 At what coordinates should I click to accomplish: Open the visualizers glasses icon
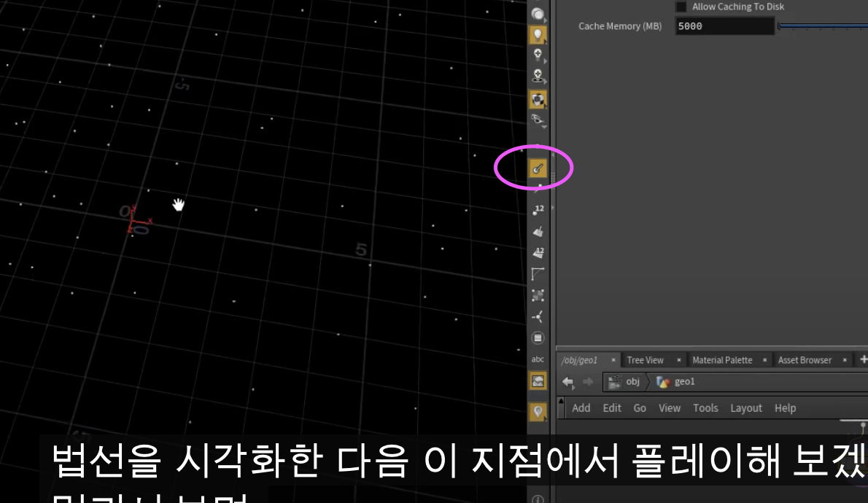tap(536, 119)
